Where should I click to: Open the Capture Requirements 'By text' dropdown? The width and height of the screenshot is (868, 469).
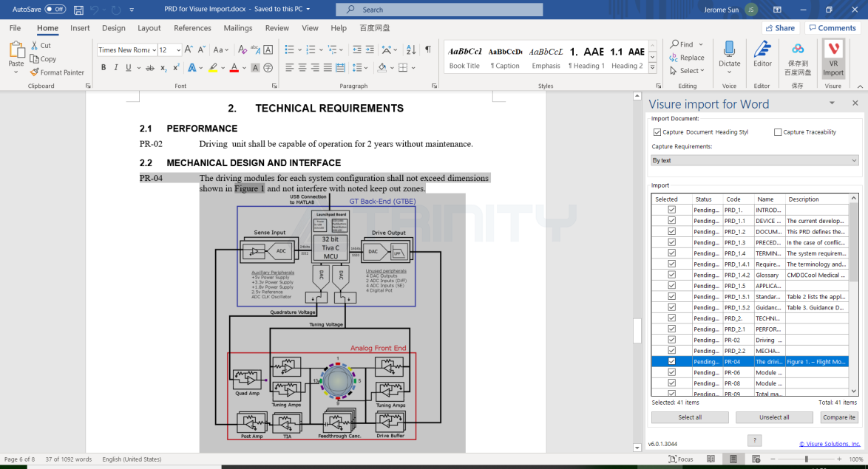754,160
